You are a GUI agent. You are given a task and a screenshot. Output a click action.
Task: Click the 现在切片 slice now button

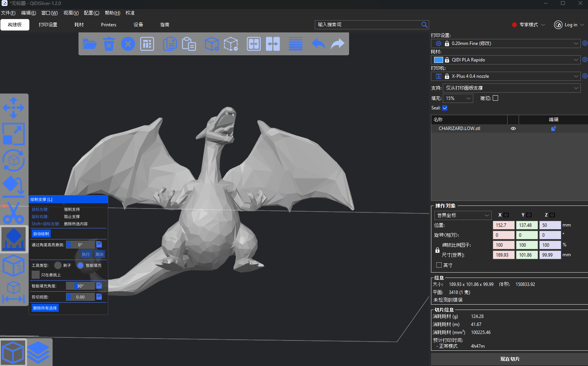click(x=509, y=359)
